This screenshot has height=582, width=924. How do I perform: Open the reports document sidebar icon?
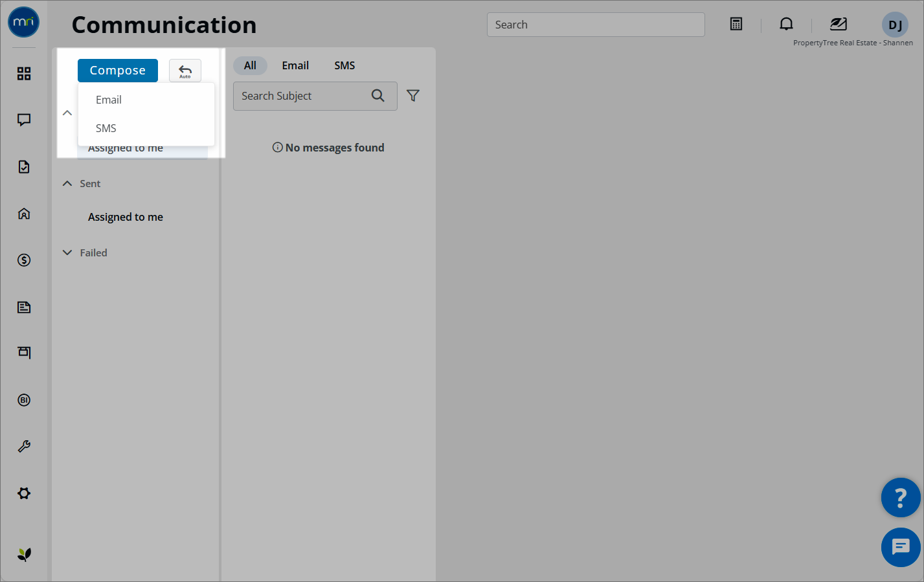(24, 307)
